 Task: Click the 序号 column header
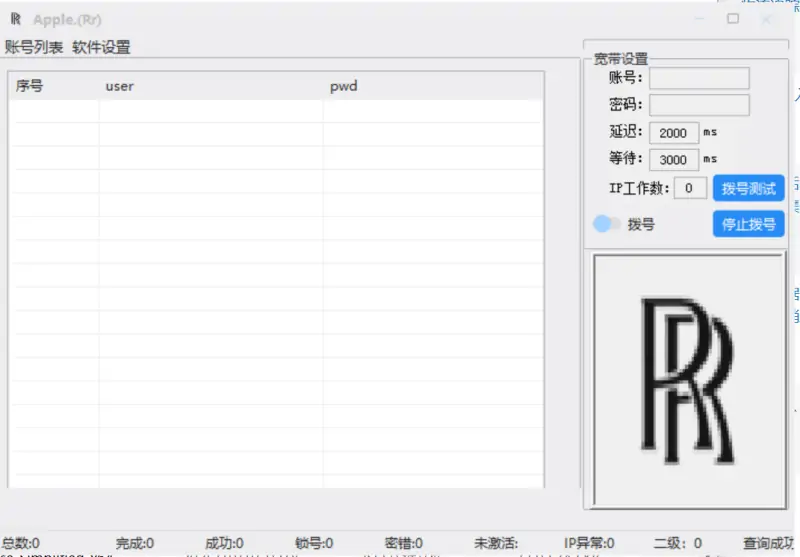[x=30, y=86]
